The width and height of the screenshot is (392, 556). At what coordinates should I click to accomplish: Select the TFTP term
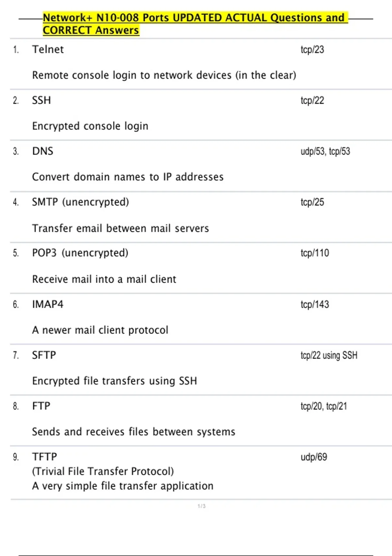point(44,457)
